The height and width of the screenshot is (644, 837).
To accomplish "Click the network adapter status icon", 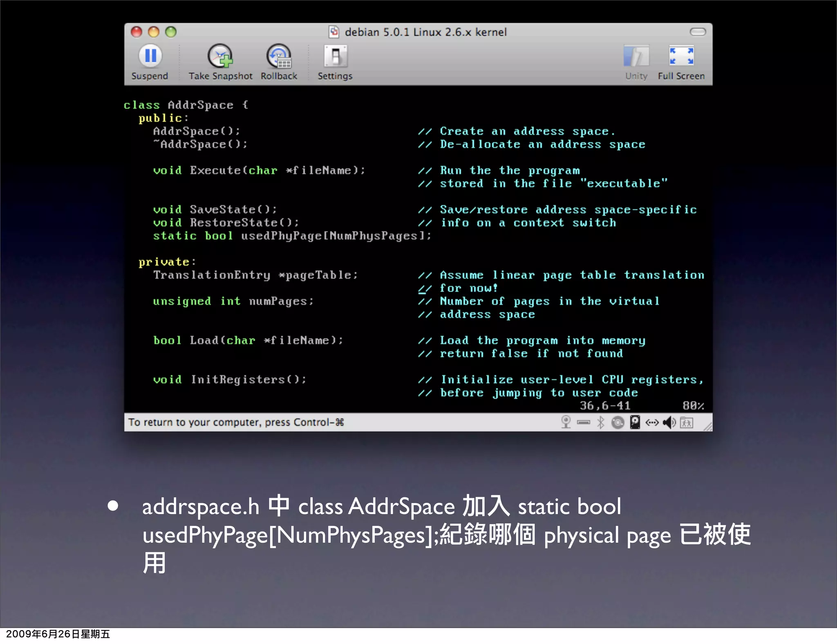I will (x=652, y=422).
